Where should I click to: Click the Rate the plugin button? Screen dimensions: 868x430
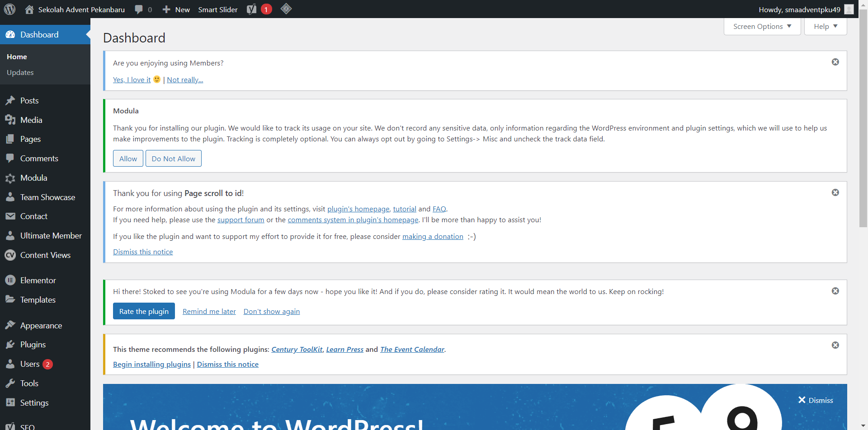[x=144, y=311]
